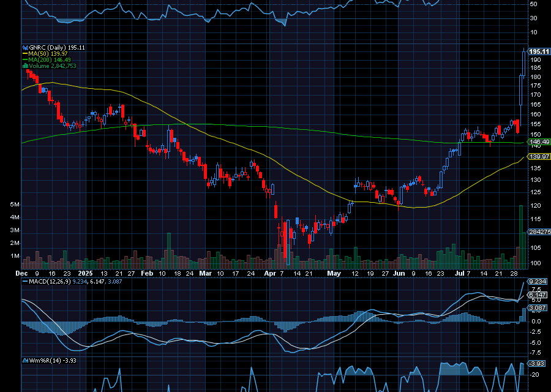Click the candlestick icon beside GNRC legend

(x=25, y=48)
